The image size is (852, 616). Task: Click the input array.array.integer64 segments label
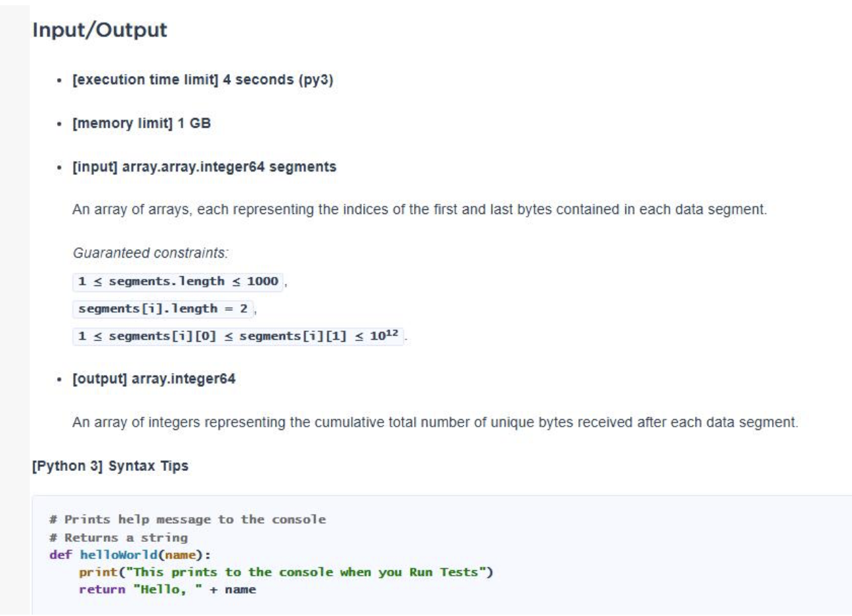click(x=205, y=168)
